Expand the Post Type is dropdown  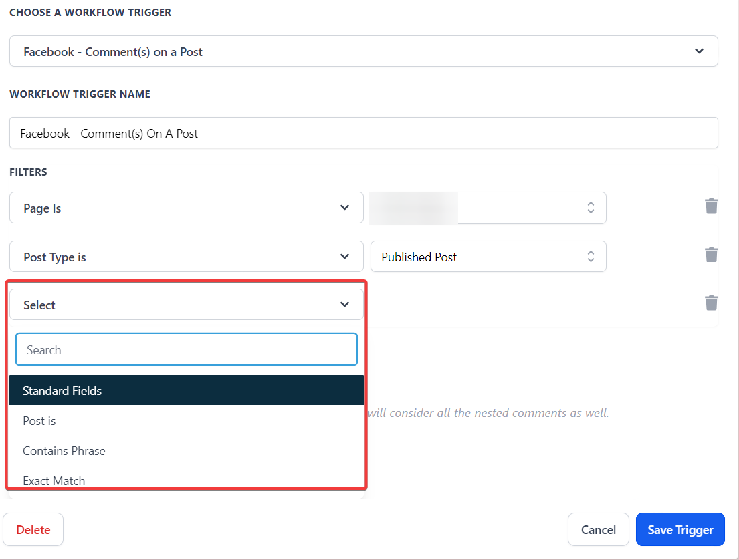[x=344, y=257]
